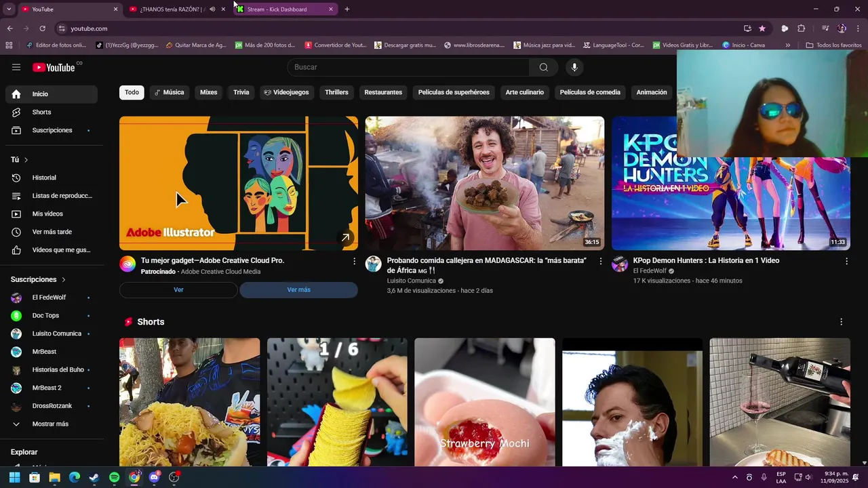Click the Ver button on ad
The height and width of the screenshot is (488, 868).
tap(178, 290)
